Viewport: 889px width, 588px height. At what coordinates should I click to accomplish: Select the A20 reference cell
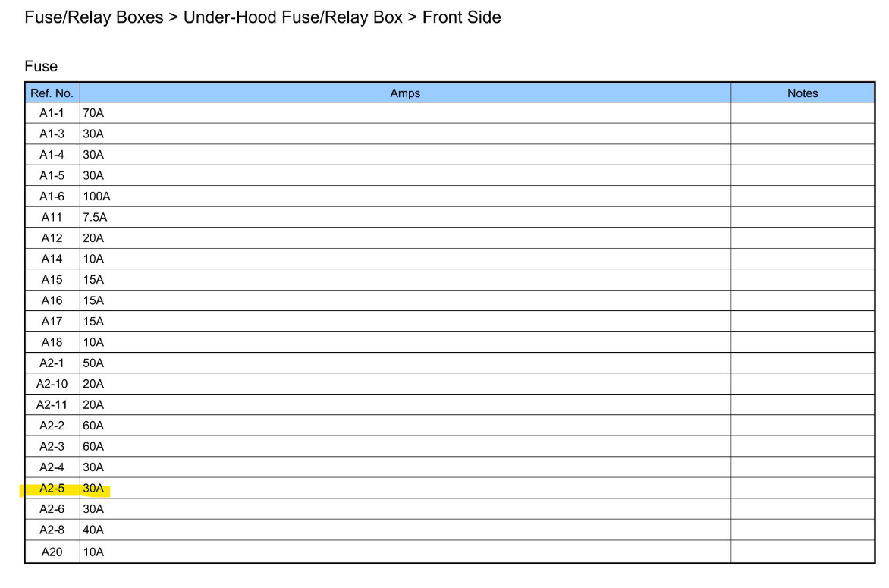[x=52, y=552]
